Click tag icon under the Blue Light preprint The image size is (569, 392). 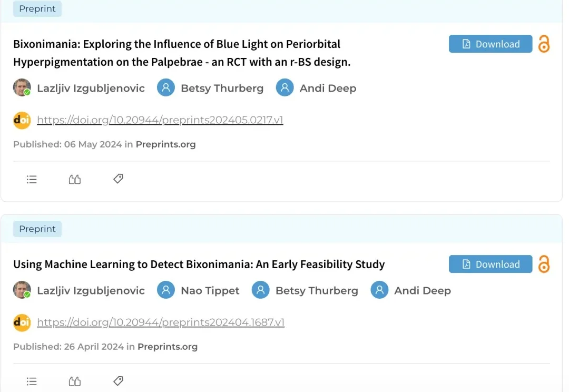[x=118, y=179]
